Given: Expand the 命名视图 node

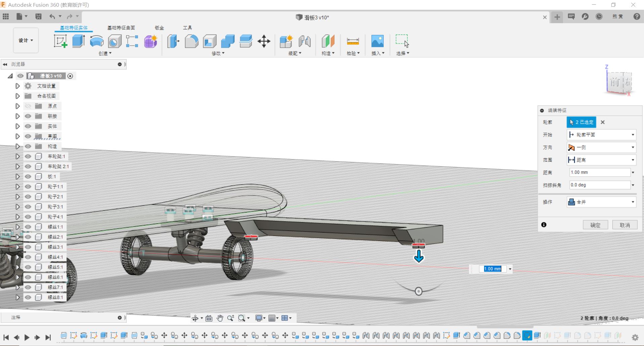Looking at the screenshot, I should pyautogui.click(x=17, y=96).
